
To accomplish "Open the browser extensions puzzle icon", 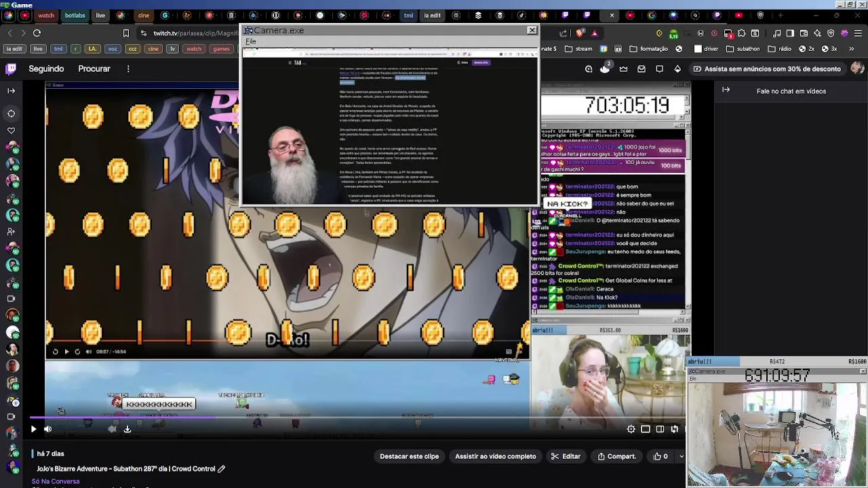I will (741, 33).
